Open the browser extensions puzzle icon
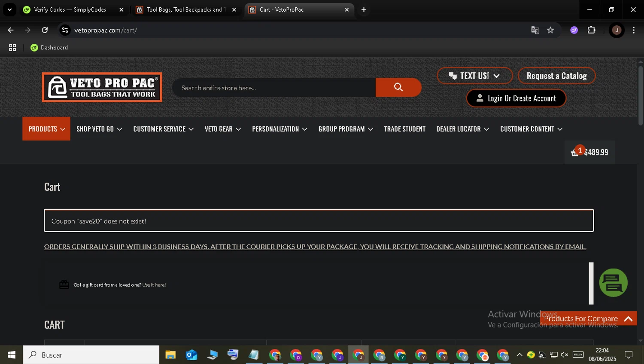The image size is (644, 364). point(591,30)
